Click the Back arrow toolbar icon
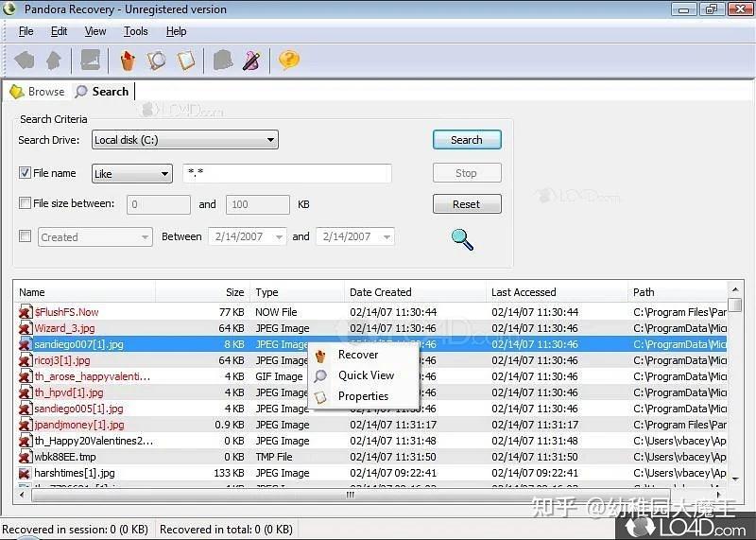Viewport: 756px width, 540px height. 25,61
